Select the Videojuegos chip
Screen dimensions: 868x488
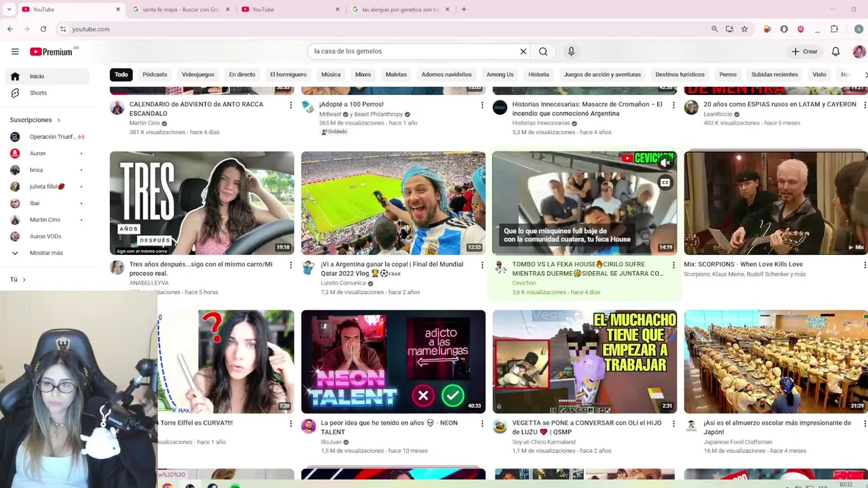coord(198,75)
